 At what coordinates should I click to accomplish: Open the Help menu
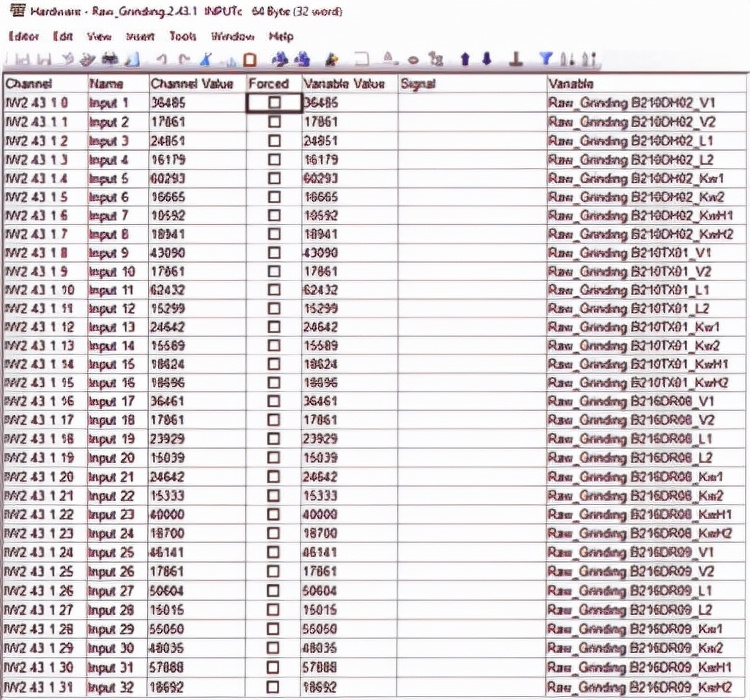pyautogui.click(x=281, y=36)
